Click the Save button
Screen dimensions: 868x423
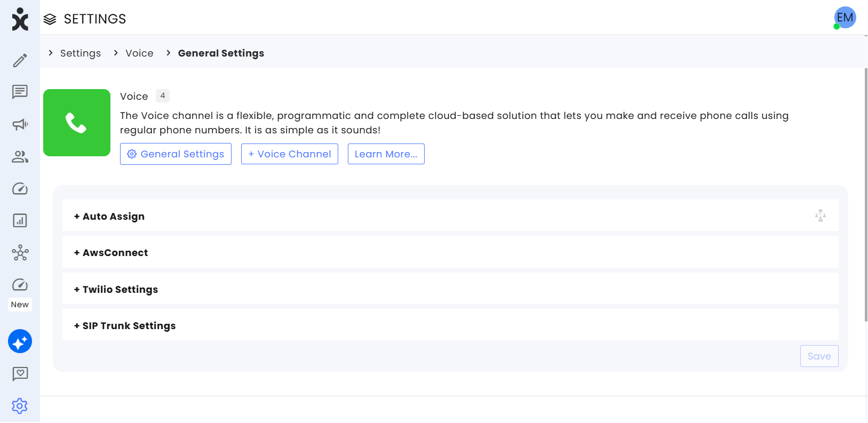(819, 356)
